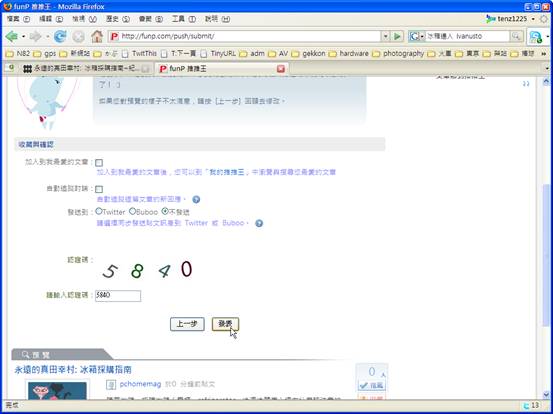Click the toolbar icon right of search box

click(x=536, y=36)
